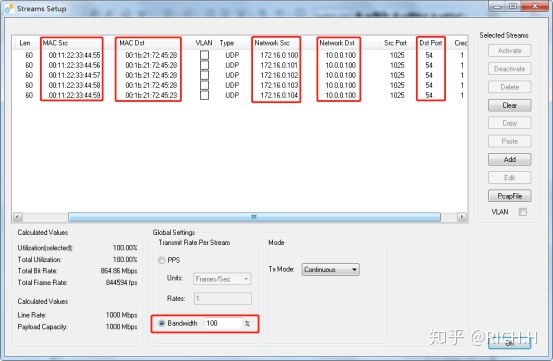Close the Streams Setup window
This screenshot has width=553, height=361.
pyautogui.click(x=535, y=6)
